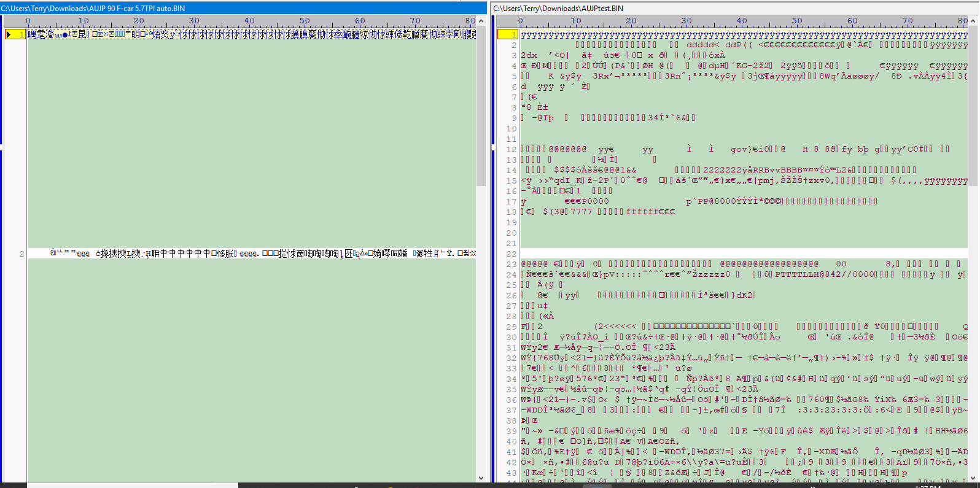Click the current-line arrow marker in left gutter
980x488 pixels.
click(9, 34)
